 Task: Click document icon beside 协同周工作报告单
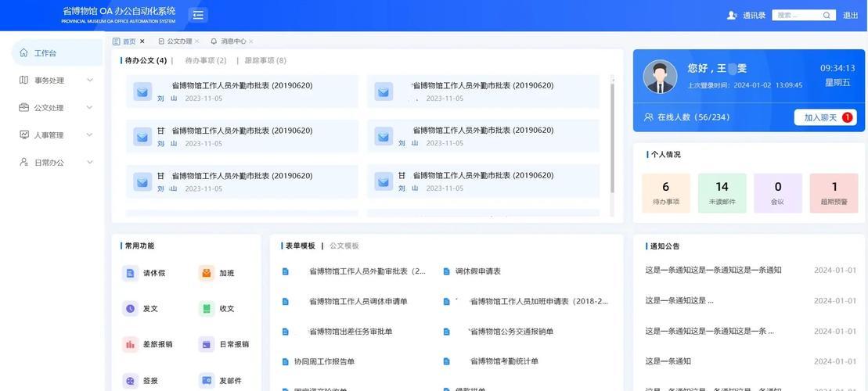(286, 362)
